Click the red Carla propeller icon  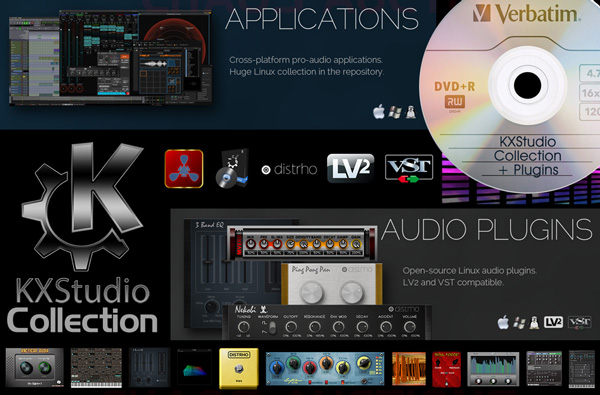(x=184, y=169)
